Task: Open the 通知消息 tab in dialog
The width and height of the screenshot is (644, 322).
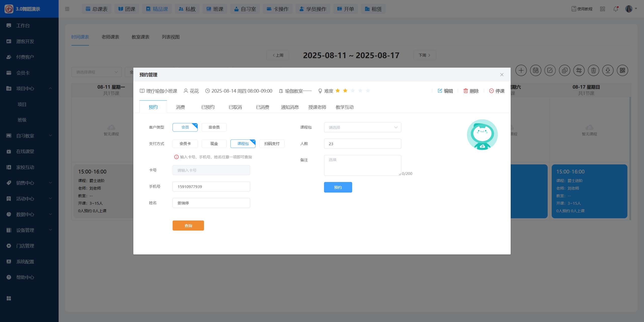Action: point(290,107)
